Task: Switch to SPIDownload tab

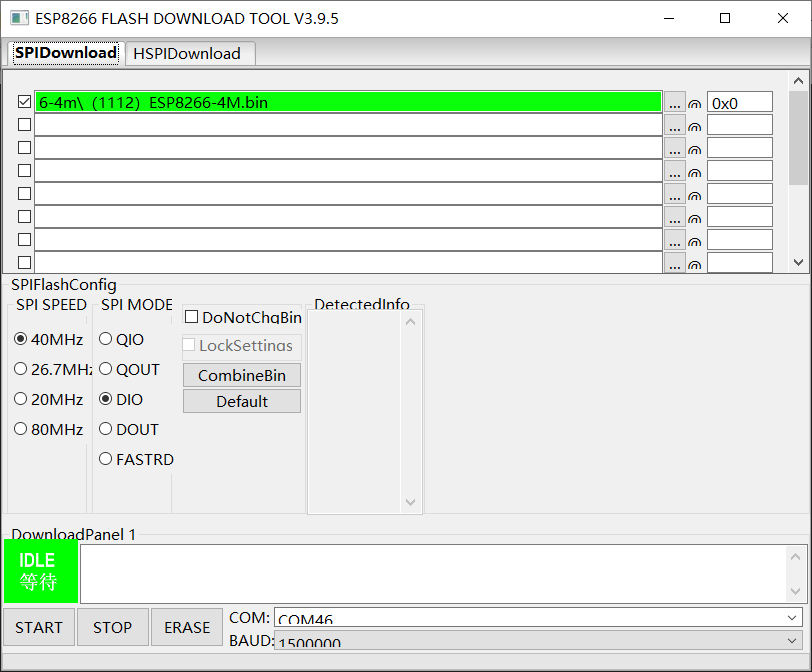Action: point(65,53)
